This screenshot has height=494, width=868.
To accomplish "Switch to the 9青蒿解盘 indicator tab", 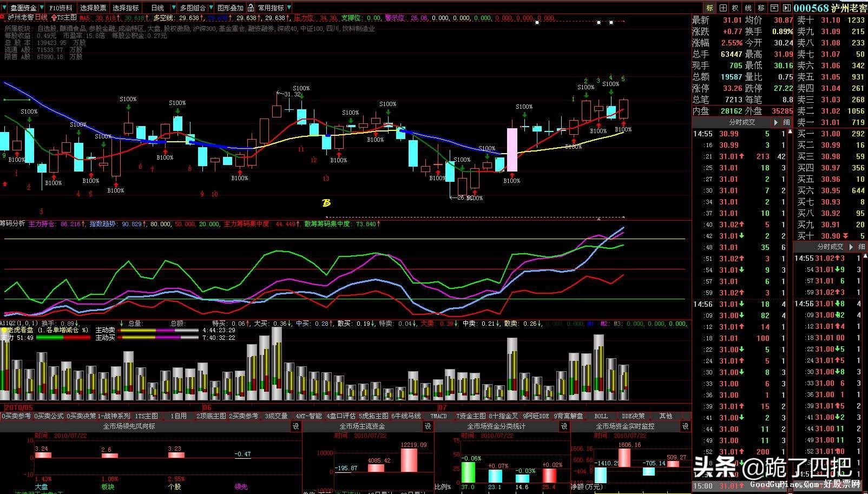I will pos(568,416).
